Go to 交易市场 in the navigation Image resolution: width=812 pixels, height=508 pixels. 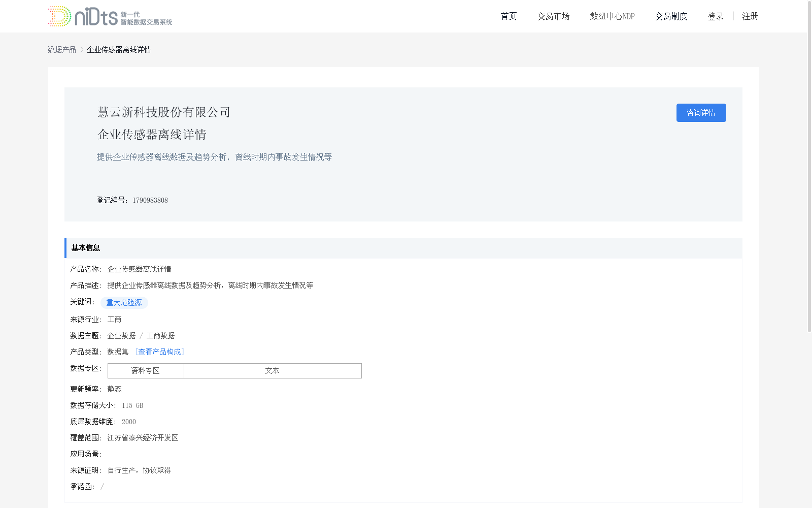(553, 16)
